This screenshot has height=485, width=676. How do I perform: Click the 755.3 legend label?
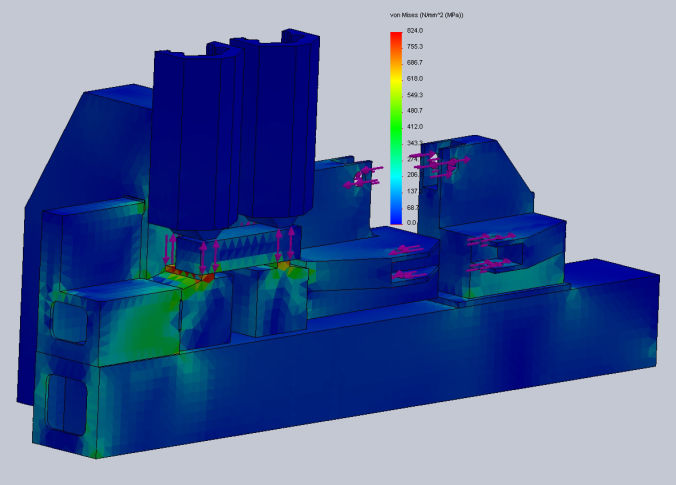click(412, 47)
